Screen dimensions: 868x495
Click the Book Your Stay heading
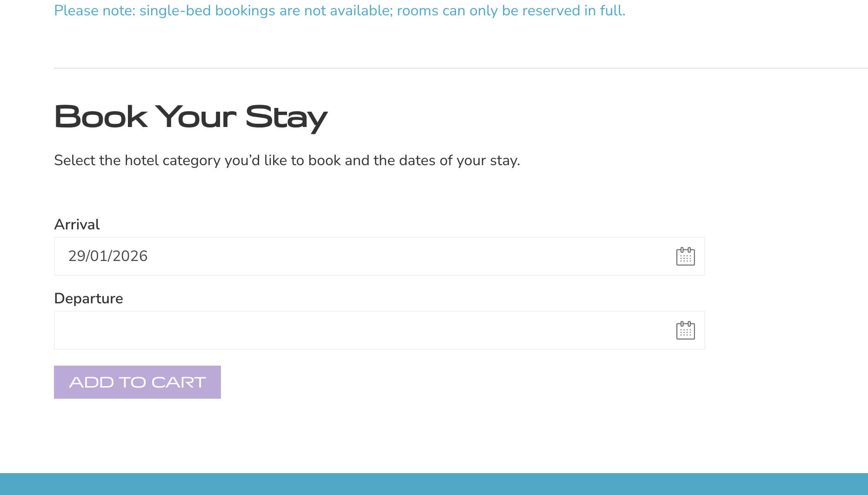click(x=191, y=116)
